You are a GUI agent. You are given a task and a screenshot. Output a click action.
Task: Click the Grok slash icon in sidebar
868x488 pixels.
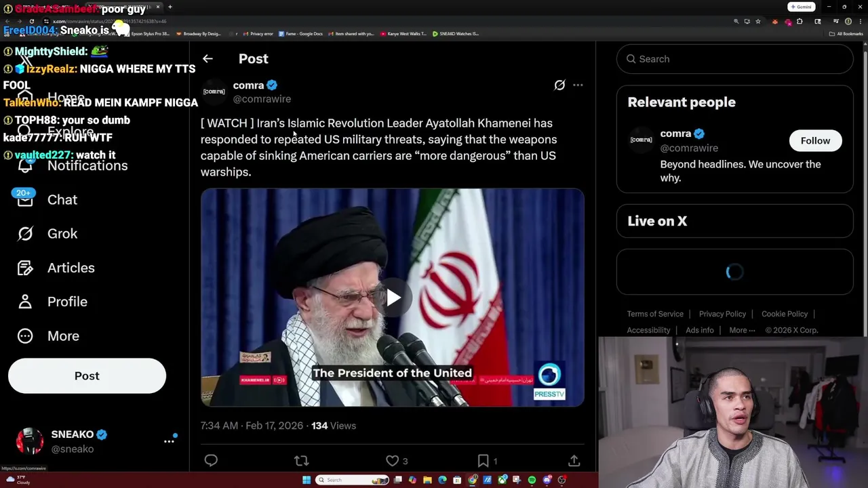click(25, 234)
